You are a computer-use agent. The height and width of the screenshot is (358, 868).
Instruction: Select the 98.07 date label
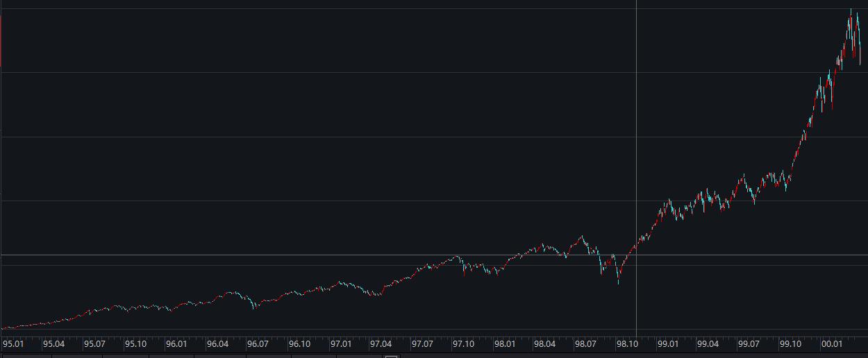(x=585, y=343)
